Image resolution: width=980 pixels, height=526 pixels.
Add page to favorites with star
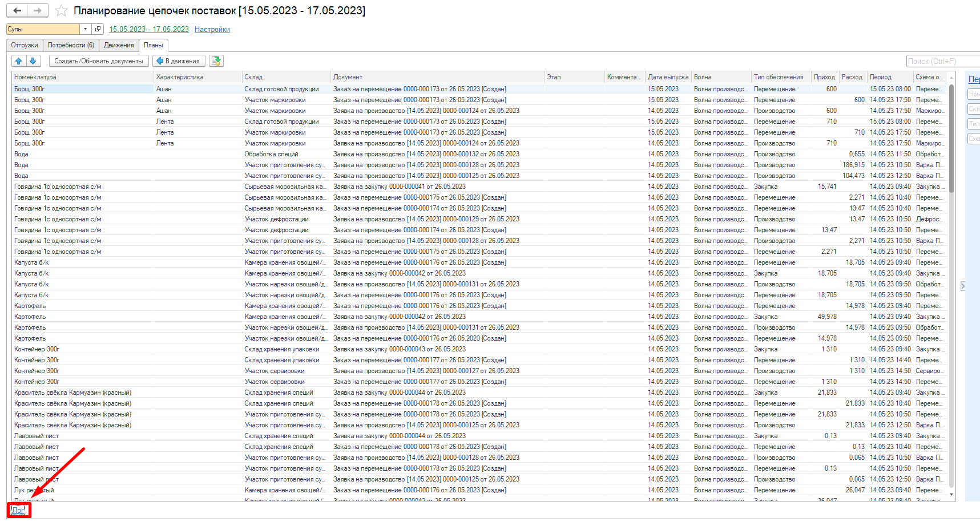coord(62,11)
